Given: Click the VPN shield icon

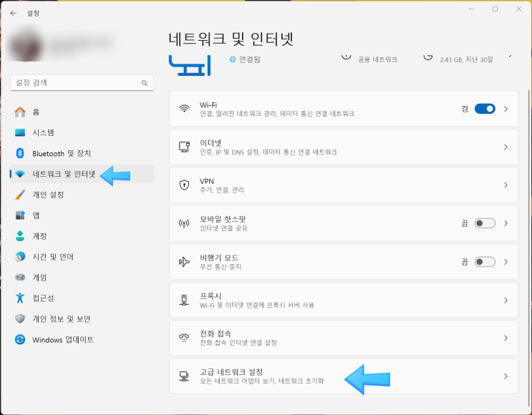Looking at the screenshot, I should coord(184,185).
